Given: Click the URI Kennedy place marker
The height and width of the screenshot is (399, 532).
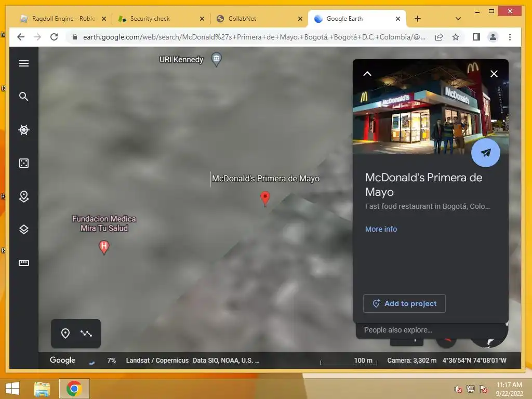Looking at the screenshot, I should 216,60.
